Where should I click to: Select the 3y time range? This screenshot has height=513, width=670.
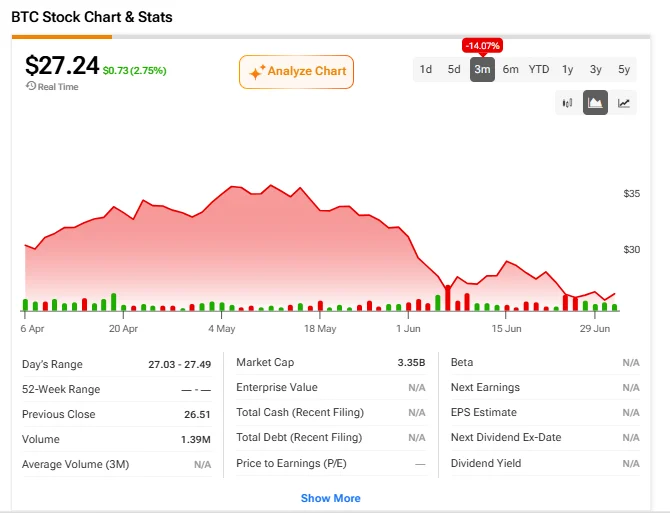coord(596,69)
